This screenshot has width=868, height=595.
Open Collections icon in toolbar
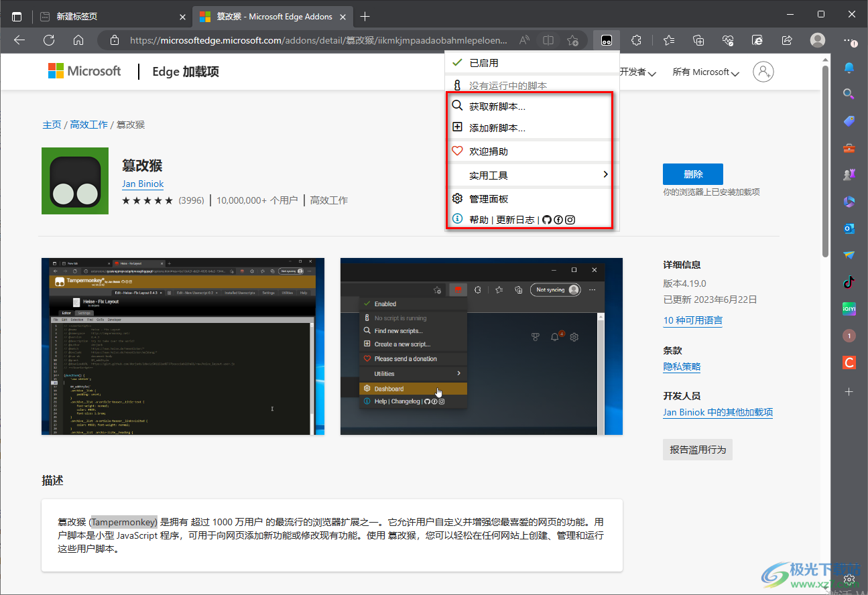[698, 40]
